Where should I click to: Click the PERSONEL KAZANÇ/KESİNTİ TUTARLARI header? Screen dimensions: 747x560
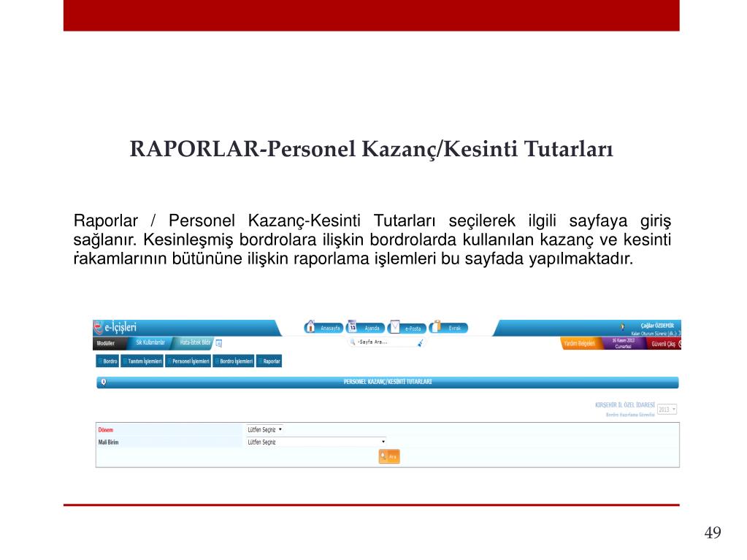[387, 382]
